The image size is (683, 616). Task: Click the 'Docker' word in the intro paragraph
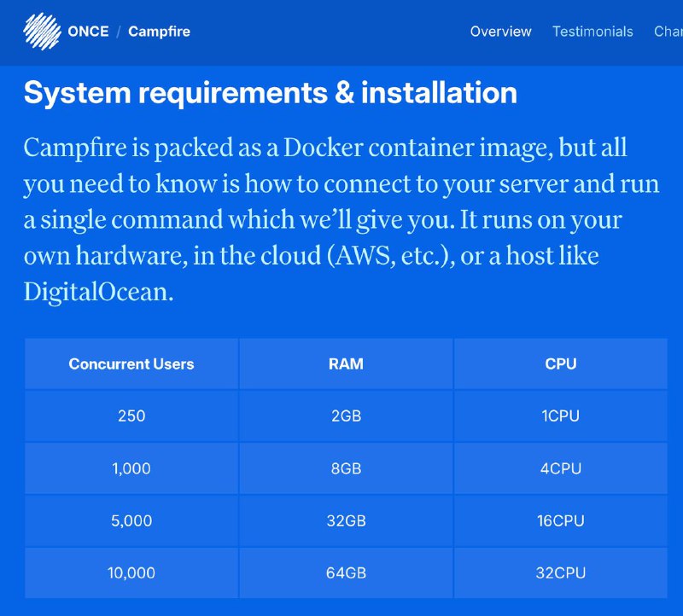[324, 148]
